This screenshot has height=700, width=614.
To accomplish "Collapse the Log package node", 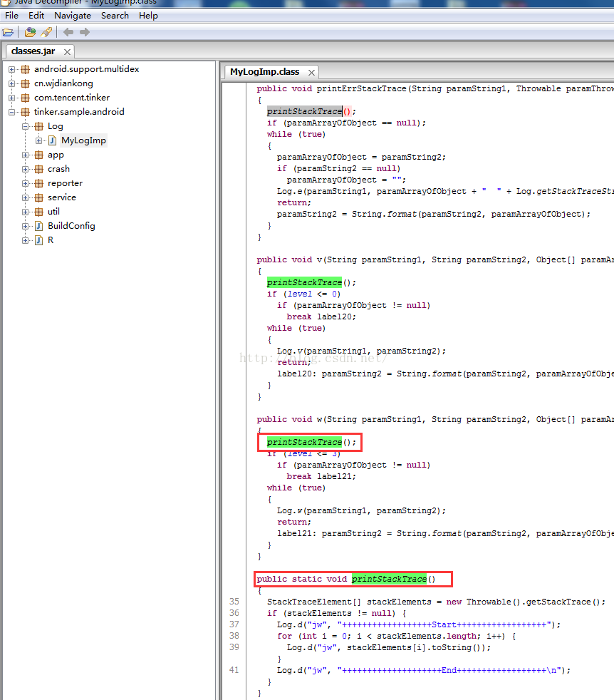I will pos(26,126).
